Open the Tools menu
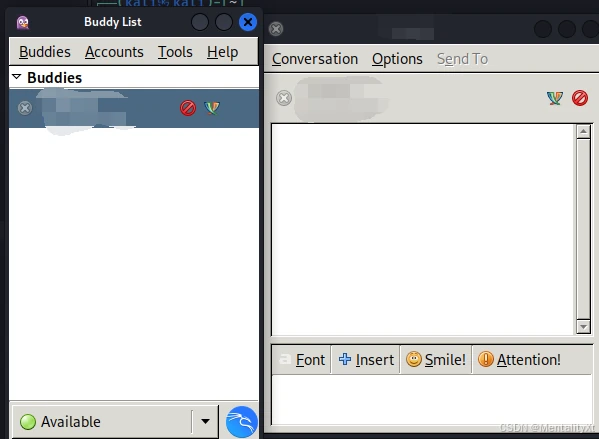The width and height of the screenshot is (599, 439). coord(175,52)
